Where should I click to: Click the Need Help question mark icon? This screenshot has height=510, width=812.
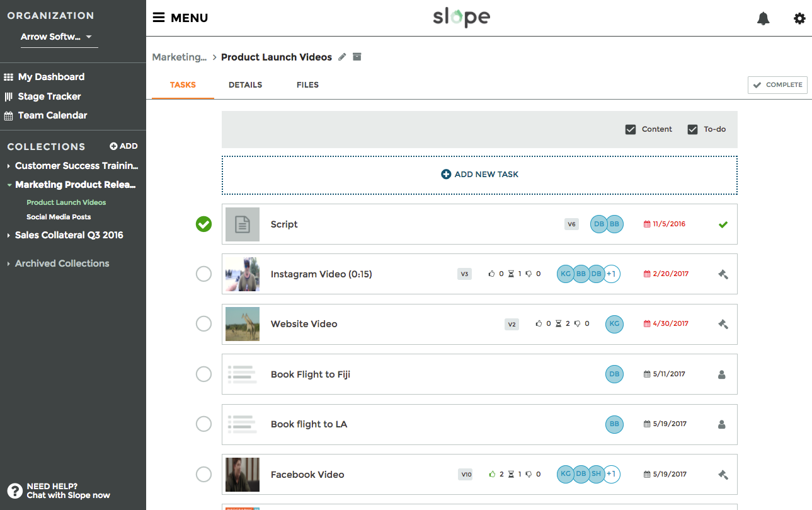[14, 491]
